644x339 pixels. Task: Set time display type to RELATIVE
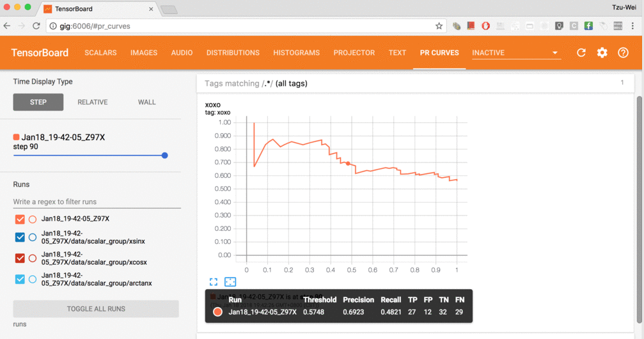click(x=92, y=102)
